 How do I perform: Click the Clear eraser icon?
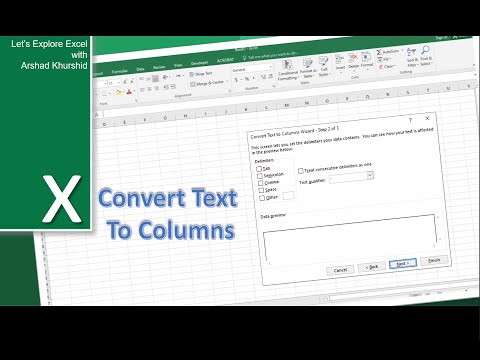(381, 67)
